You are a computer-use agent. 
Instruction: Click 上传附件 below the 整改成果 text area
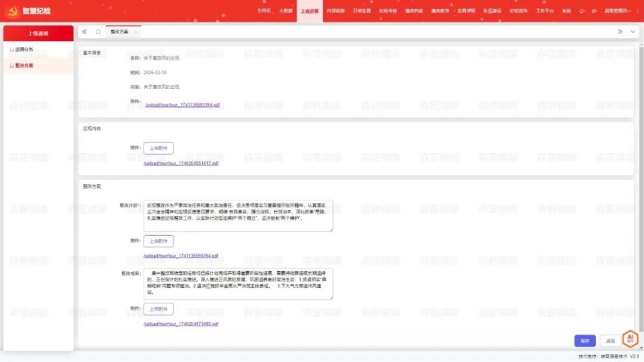(158, 309)
